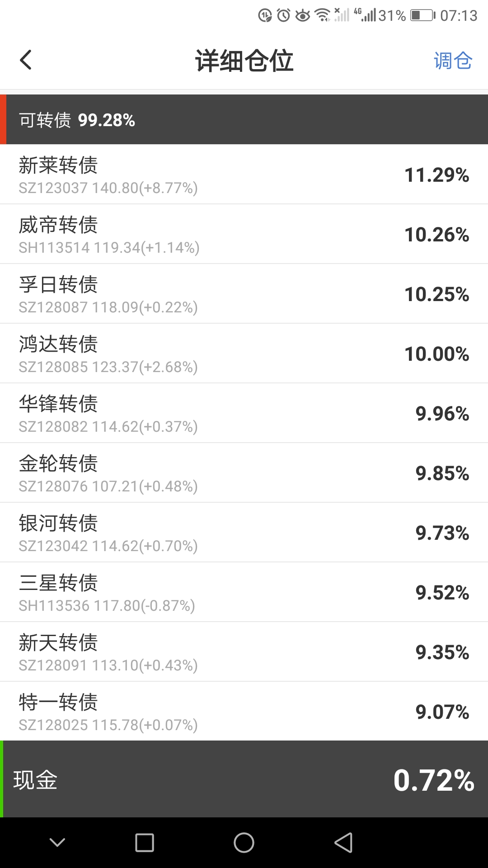Image resolution: width=488 pixels, height=868 pixels.
Task: Tap the 可转债 99.28% section header
Action: [244, 120]
